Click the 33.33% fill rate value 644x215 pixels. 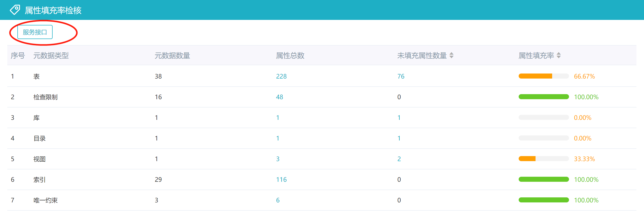tap(584, 159)
